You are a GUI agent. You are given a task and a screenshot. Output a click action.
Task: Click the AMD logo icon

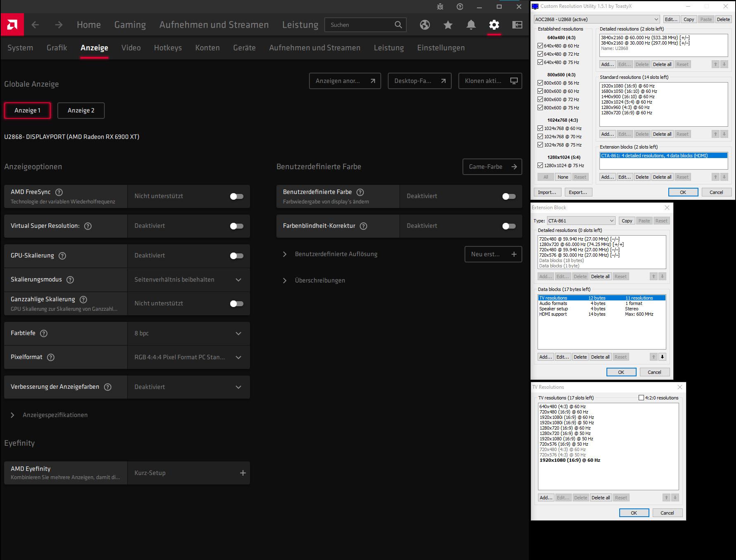click(12, 25)
